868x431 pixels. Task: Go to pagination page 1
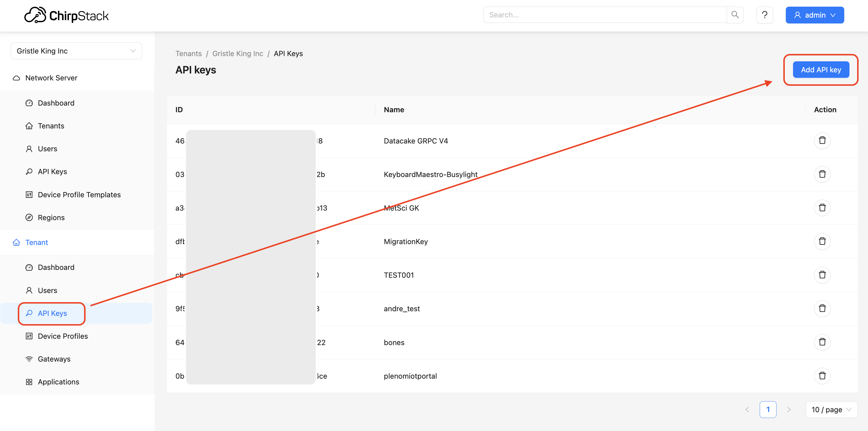coord(768,410)
